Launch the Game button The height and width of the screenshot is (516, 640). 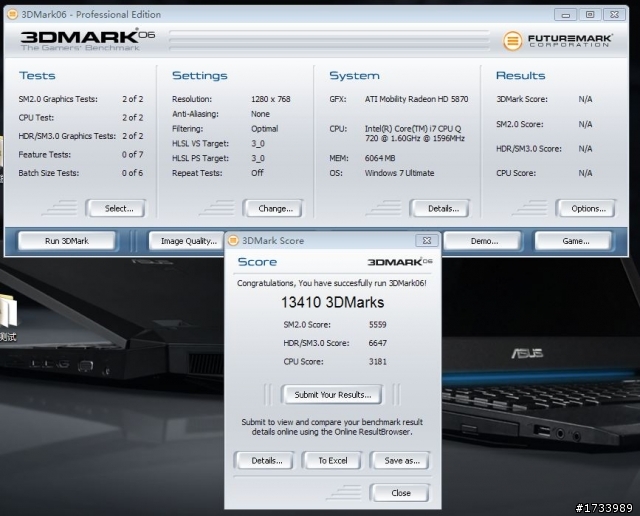click(x=573, y=241)
